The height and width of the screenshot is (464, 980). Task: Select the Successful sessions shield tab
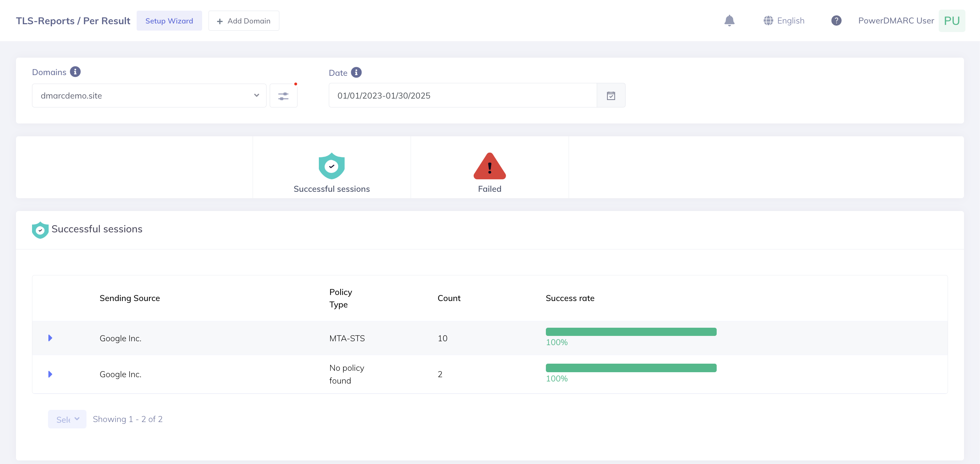pyautogui.click(x=331, y=172)
